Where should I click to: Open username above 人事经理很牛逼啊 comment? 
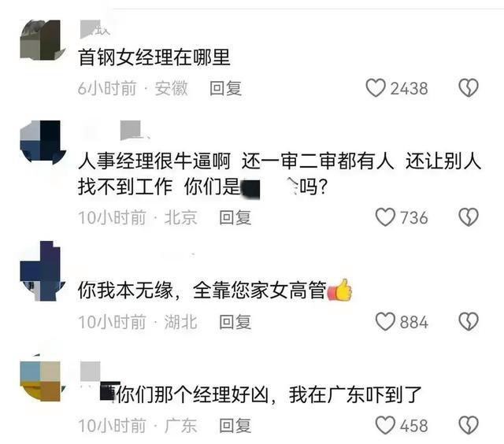click(135, 130)
